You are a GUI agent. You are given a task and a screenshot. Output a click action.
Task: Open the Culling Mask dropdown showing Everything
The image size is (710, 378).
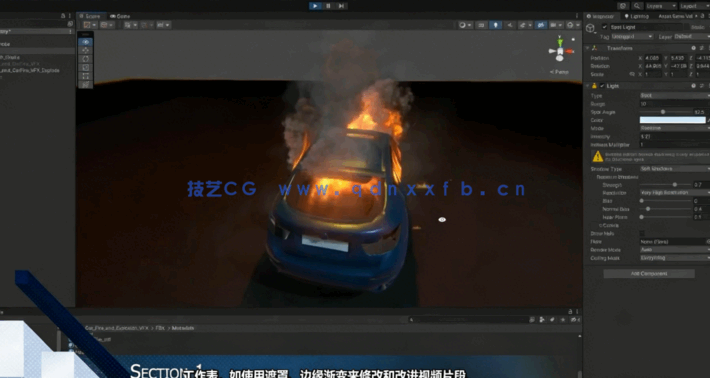pyautogui.click(x=675, y=258)
